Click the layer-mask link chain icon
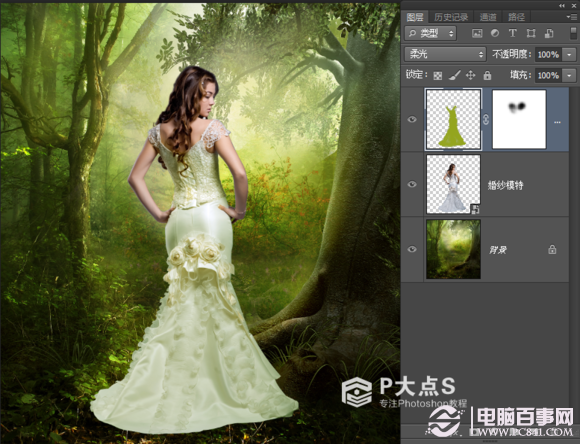Screen dimensions: 580x444 tap(486, 119)
